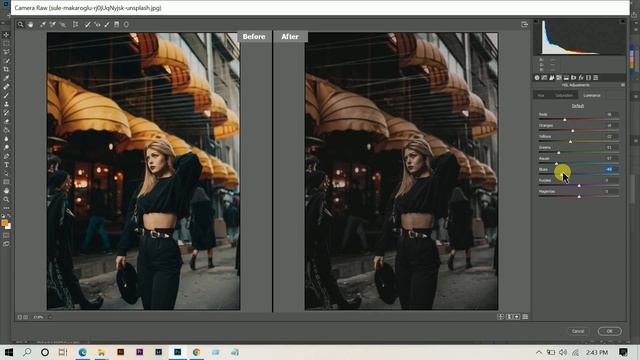Select the Targeted Adjustment tool
640x360 pixels.
(63, 24)
